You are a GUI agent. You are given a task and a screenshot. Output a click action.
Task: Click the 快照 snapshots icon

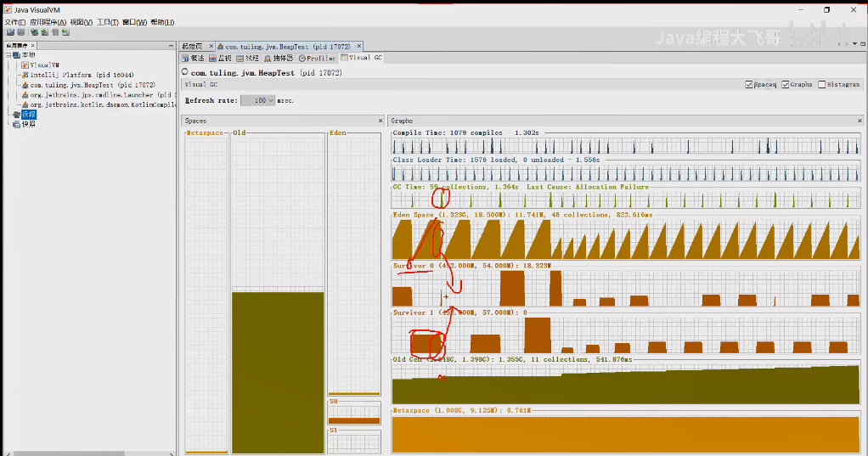tap(17, 124)
